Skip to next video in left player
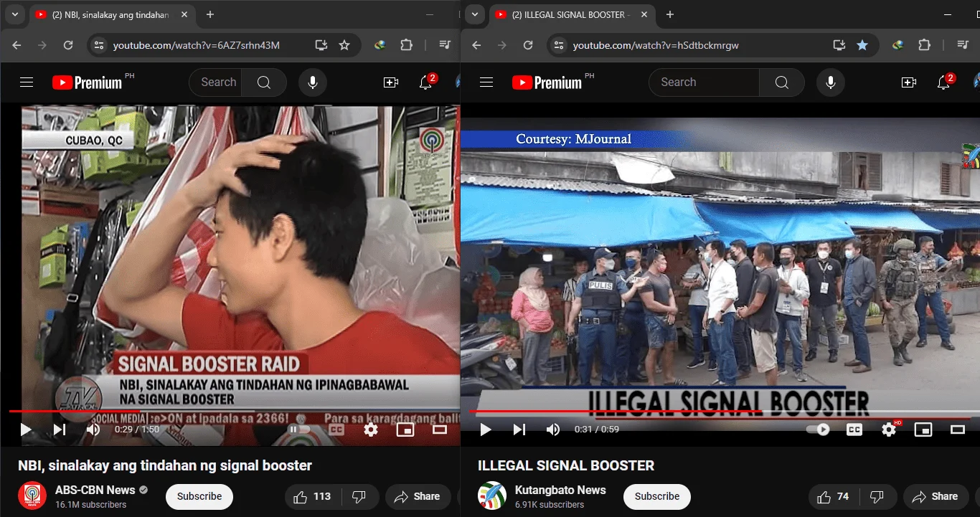The height and width of the screenshot is (517, 980). click(60, 430)
